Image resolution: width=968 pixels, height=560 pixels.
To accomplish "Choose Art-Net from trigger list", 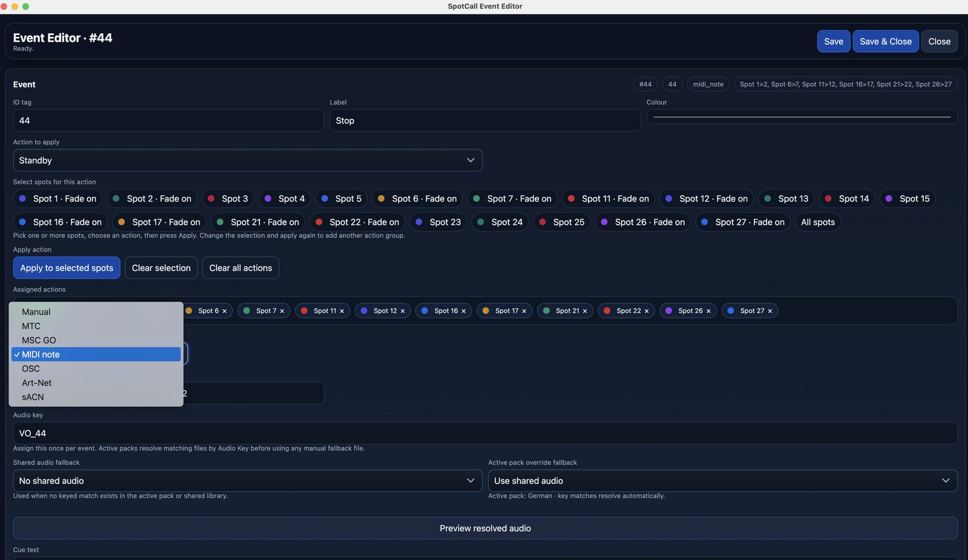I will [x=96, y=383].
